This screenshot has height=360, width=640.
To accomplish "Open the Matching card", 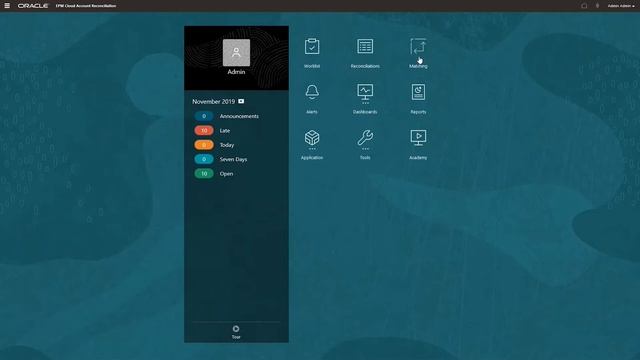I will (x=418, y=53).
